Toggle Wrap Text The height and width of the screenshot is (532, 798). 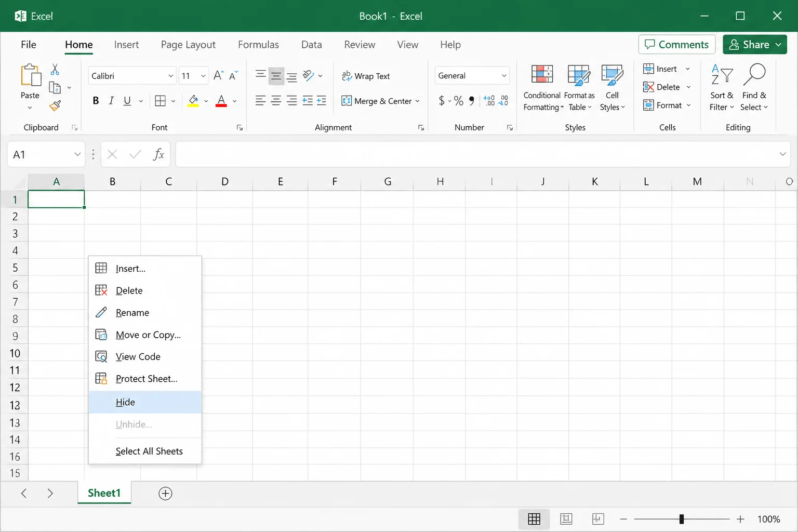tap(366, 76)
